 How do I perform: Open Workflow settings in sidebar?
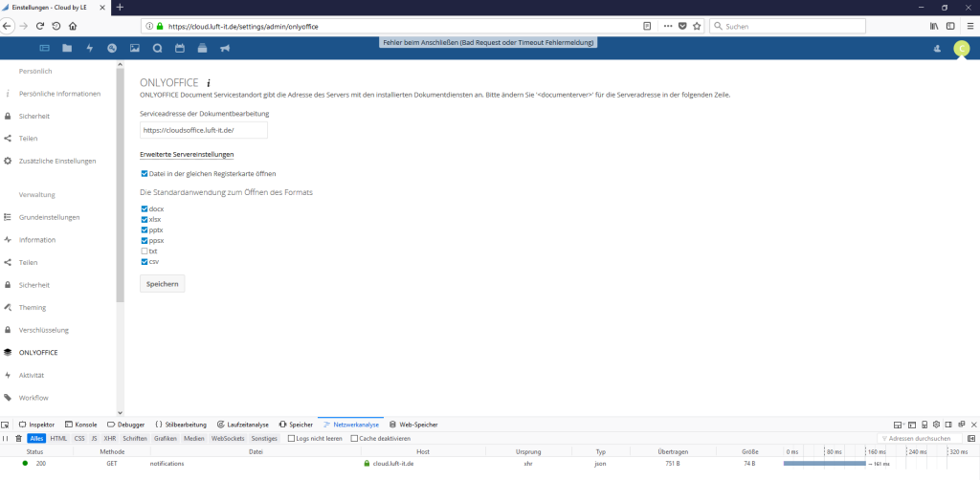[33, 398]
